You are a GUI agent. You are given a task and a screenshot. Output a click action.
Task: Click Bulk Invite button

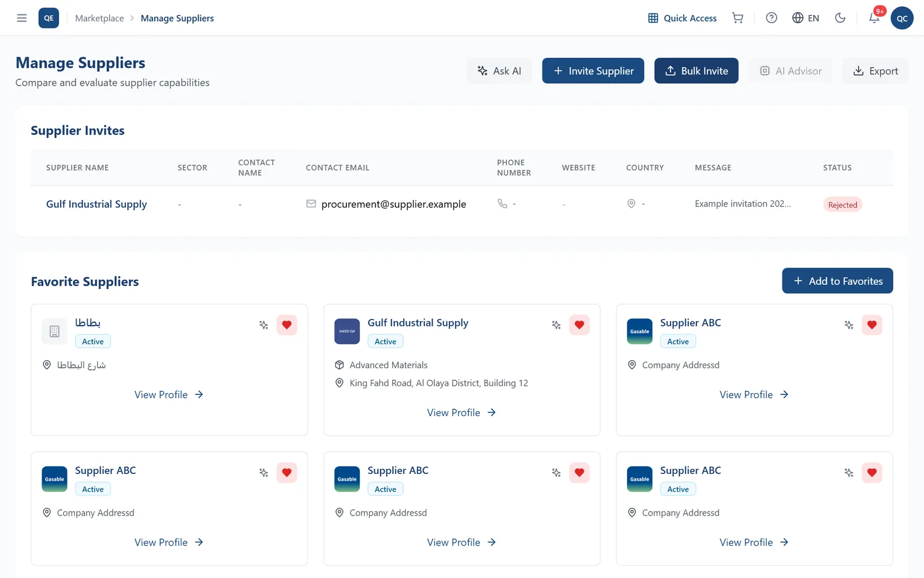point(696,71)
